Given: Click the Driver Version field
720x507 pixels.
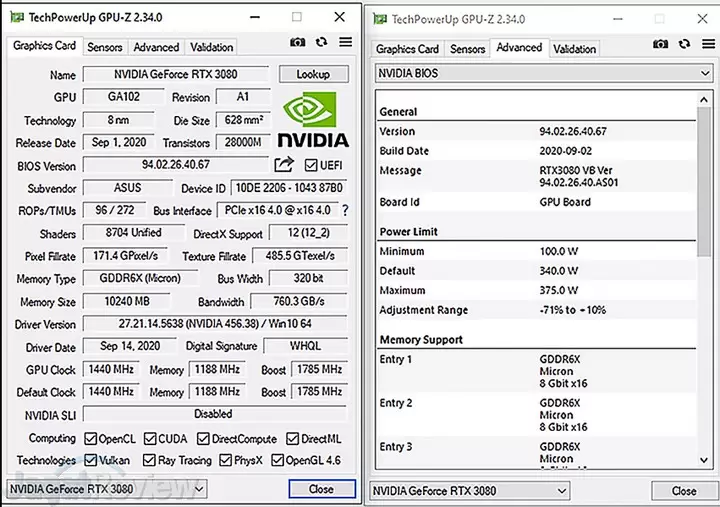Looking at the screenshot, I should 215,324.
